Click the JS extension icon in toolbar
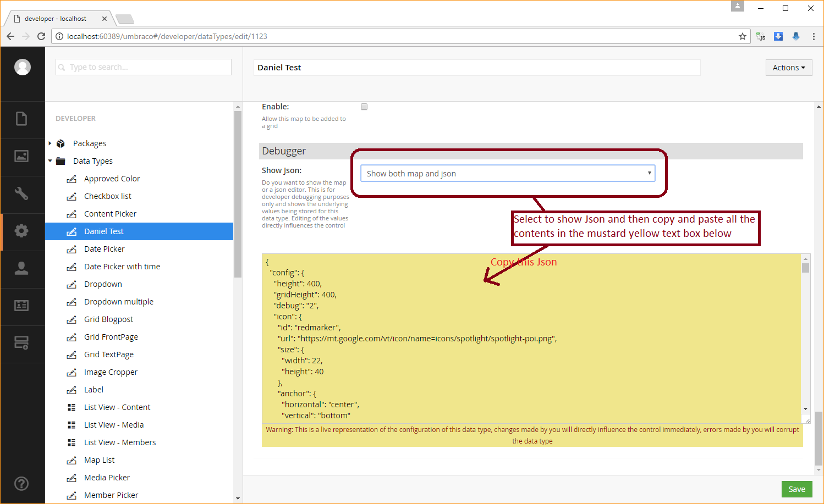 click(x=761, y=36)
